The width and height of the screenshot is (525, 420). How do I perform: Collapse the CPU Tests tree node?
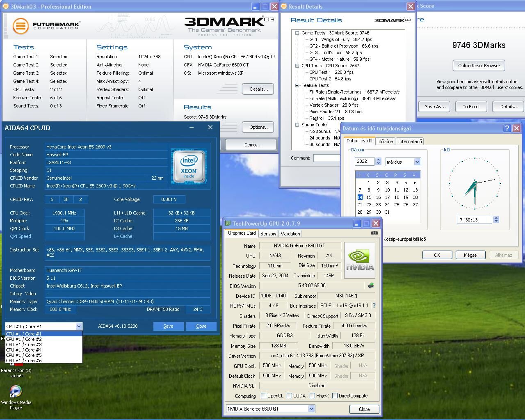[x=297, y=66]
